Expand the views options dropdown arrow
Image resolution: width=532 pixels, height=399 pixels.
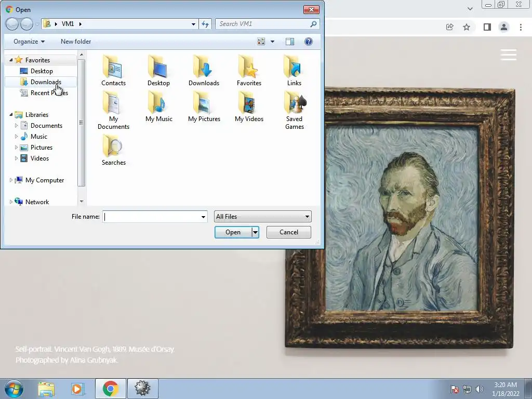272,42
